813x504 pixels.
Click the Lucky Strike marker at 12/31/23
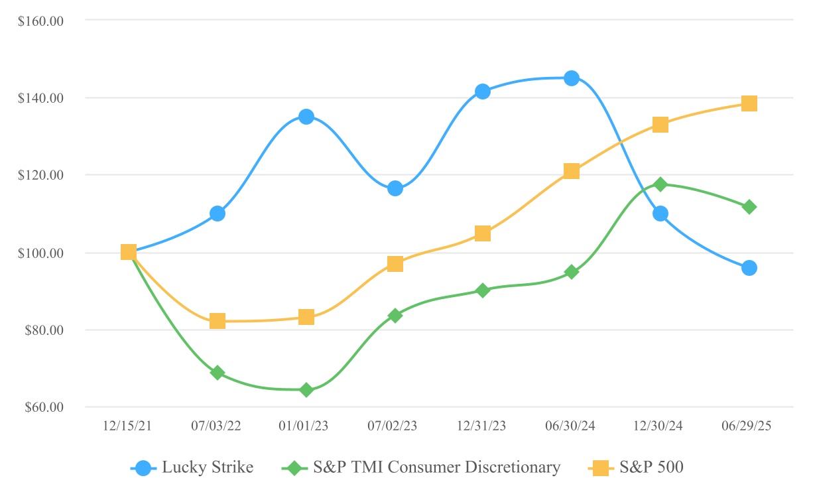(483, 92)
